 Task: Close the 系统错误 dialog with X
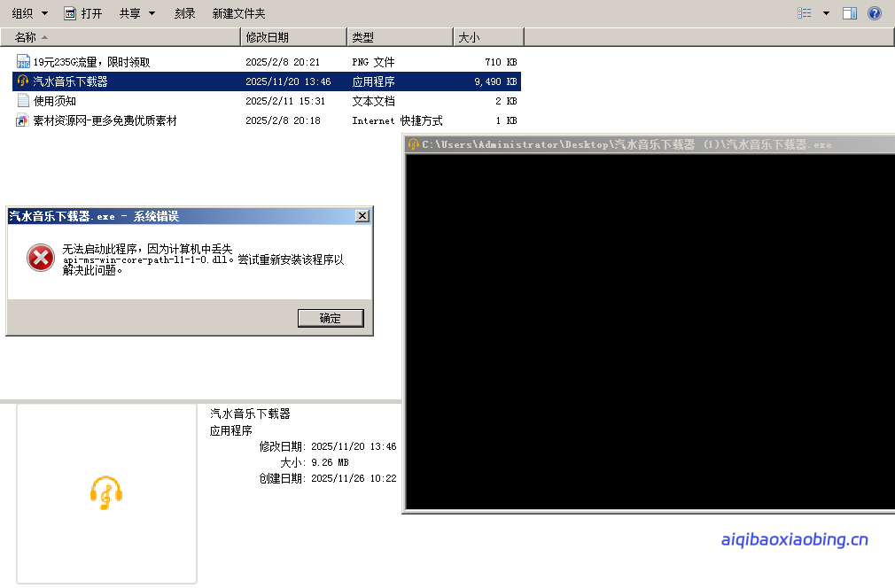coord(362,216)
